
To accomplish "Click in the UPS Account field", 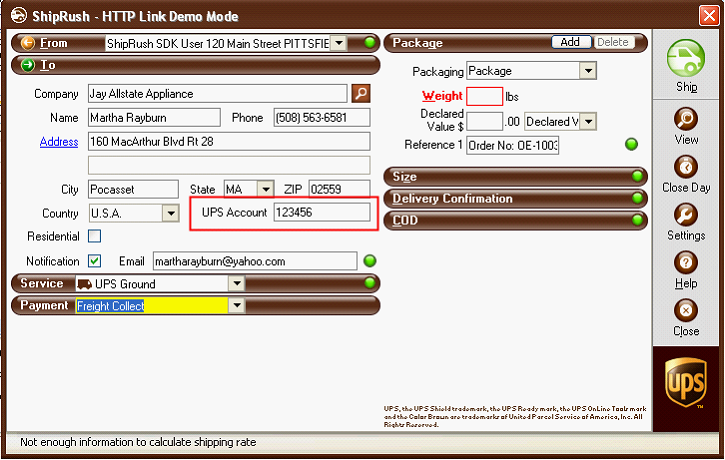I will tap(322, 212).
